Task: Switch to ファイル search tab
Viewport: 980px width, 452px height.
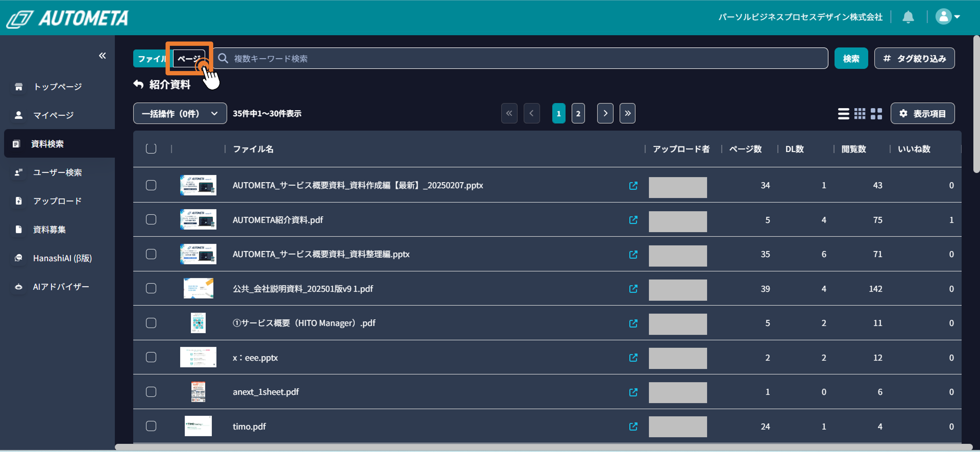Action: 152,58
